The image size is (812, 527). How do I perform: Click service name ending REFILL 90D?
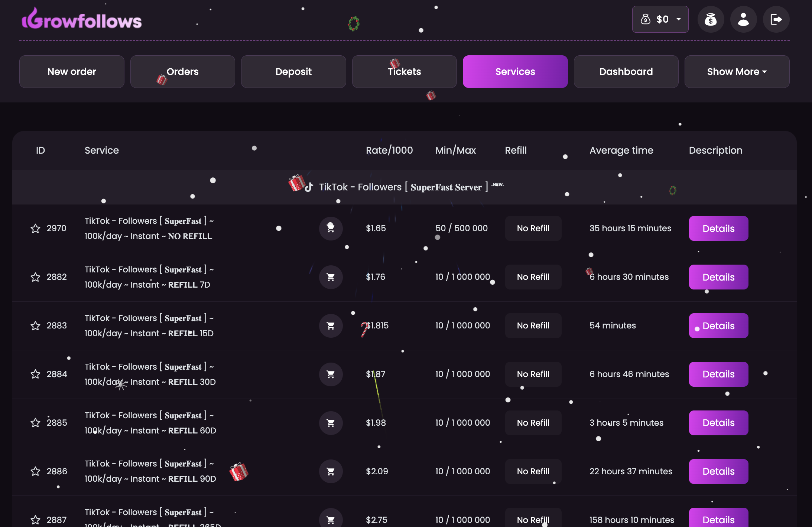pos(150,471)
